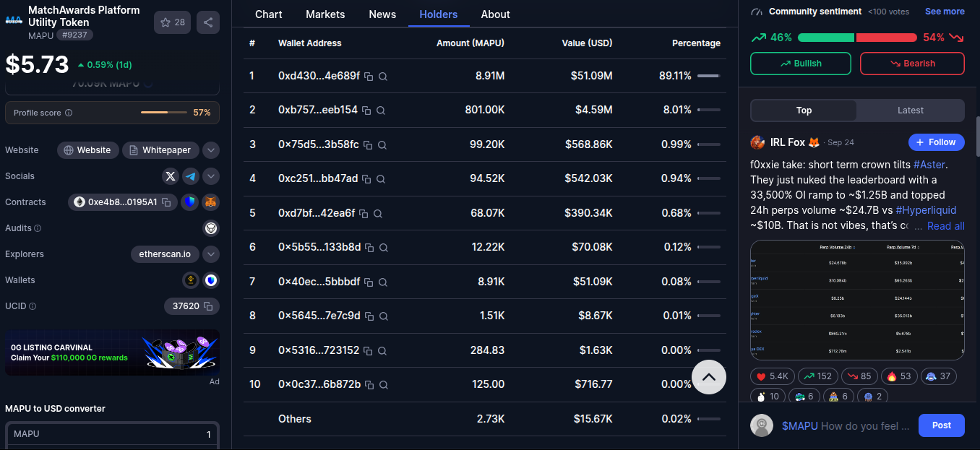This screenshot has height=450, width=980.
Task: Click the star watchlist button showing 28
Action: pyautogui.click(x=172, y=22)
